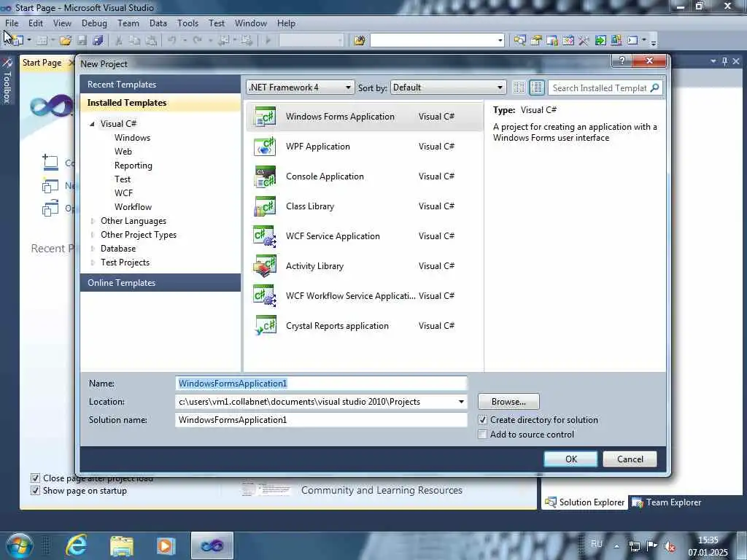Click the Community and Learning Resources link
Viewport: 747px width, 560px height.
(x=382, y=490)
